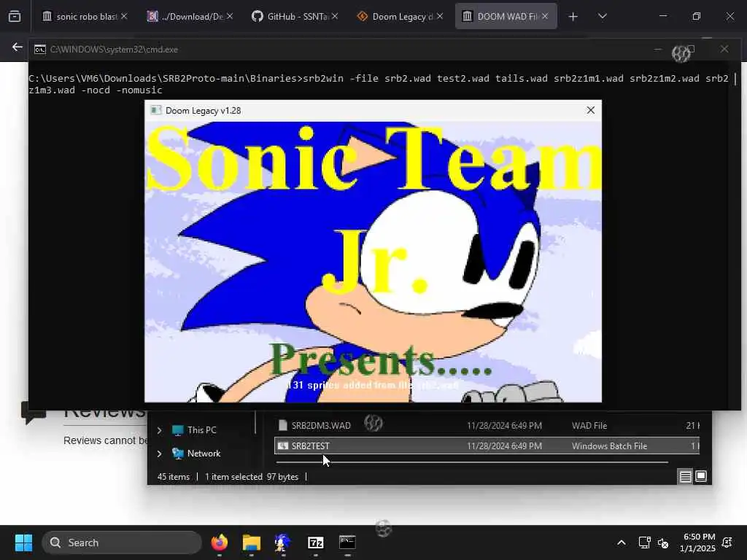Expand Network in navigation pane

point(160,454)
